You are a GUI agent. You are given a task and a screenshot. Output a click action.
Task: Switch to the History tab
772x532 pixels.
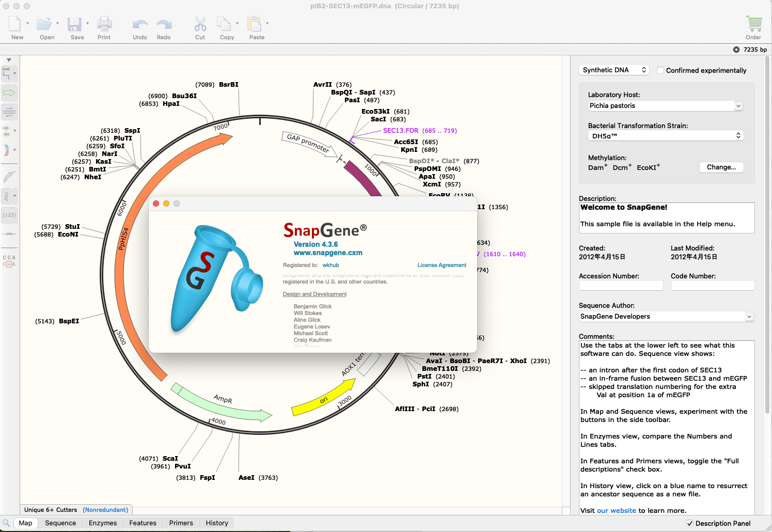217,523
